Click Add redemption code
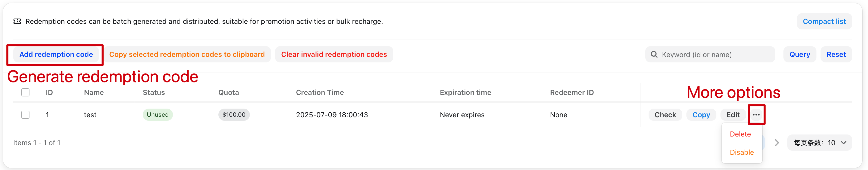Viewport: 868px width, 170px height. coord(57,54)
